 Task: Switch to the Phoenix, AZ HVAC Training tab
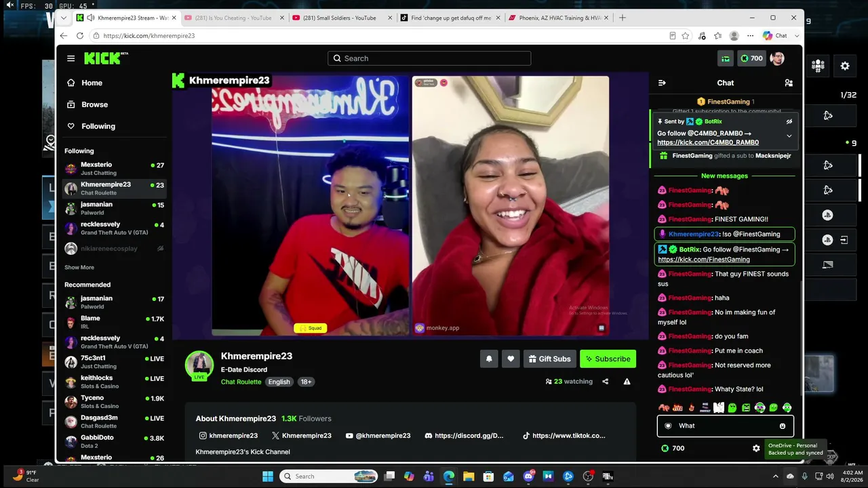559,18
